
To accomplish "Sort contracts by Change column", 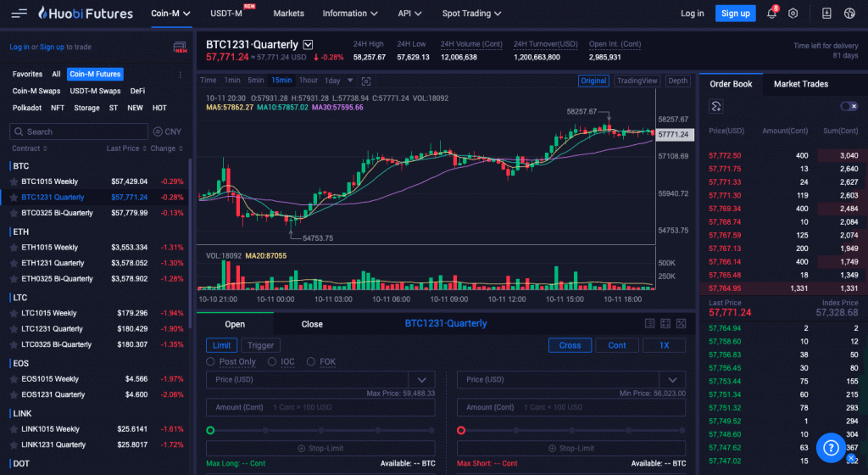I will coord(167,148).
